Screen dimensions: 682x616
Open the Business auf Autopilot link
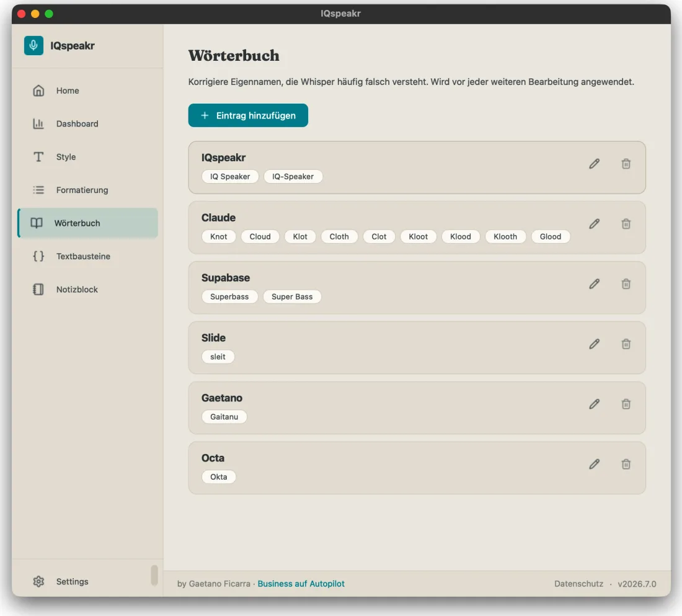click(x=301, y=584)
